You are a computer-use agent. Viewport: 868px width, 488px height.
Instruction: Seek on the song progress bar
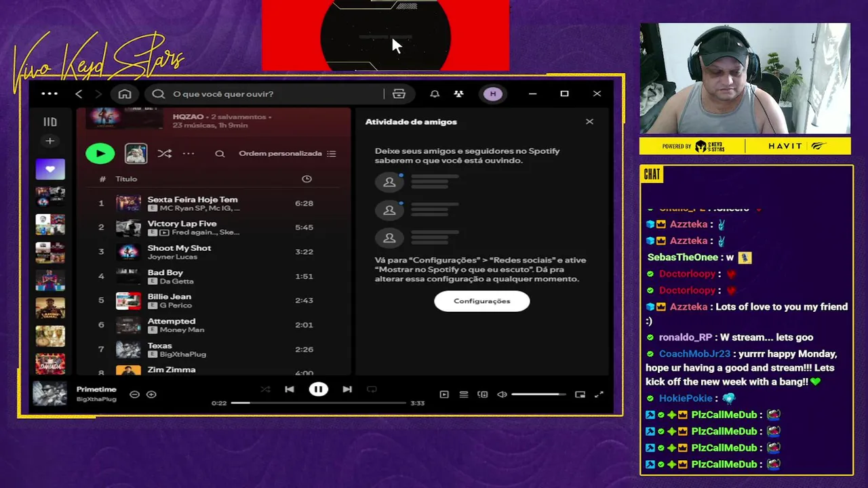[x=318, y=403]
